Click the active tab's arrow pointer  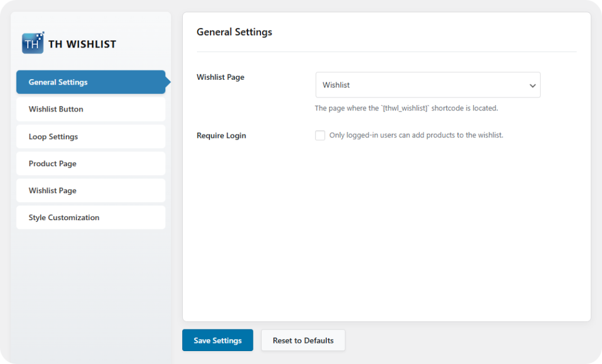coord(168,82)
